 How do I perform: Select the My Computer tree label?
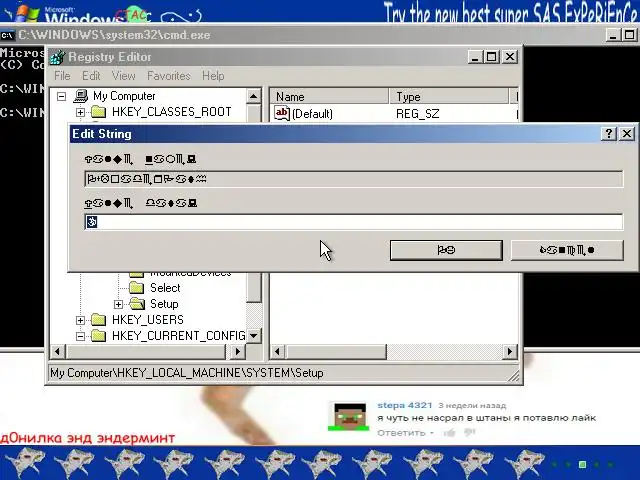click(124, 96)
